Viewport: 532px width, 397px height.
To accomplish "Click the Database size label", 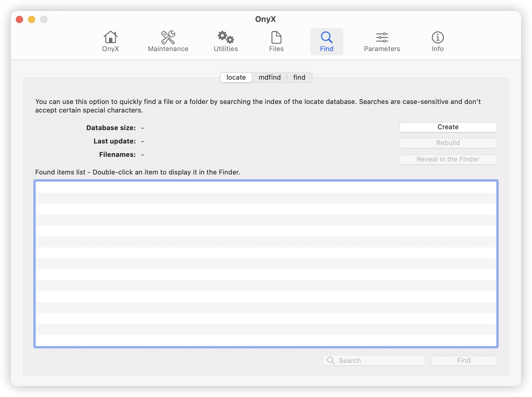I will pyautogui.click(x=111, y=128).
